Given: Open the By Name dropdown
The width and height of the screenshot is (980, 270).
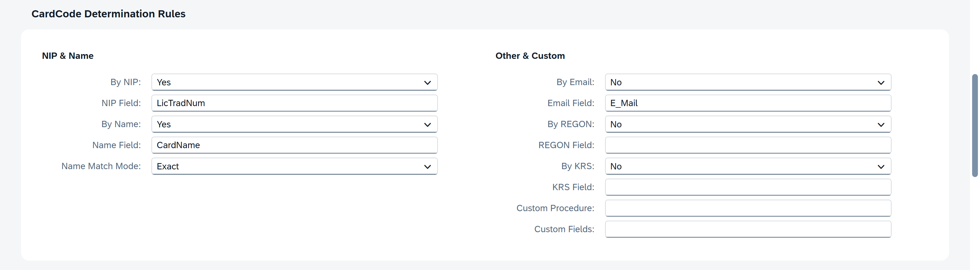Looking at the screenshot, I should (294, 124).
